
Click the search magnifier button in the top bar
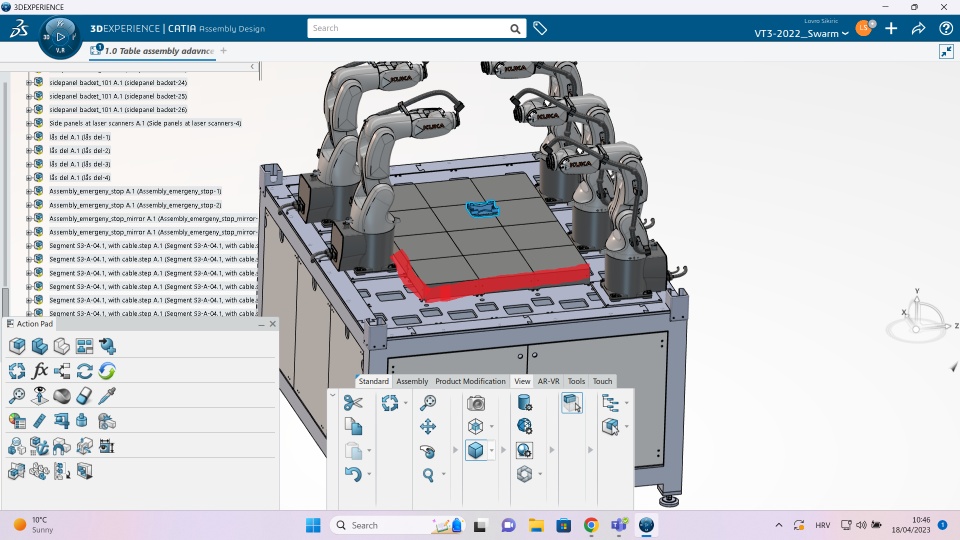(x=516, y=28)
